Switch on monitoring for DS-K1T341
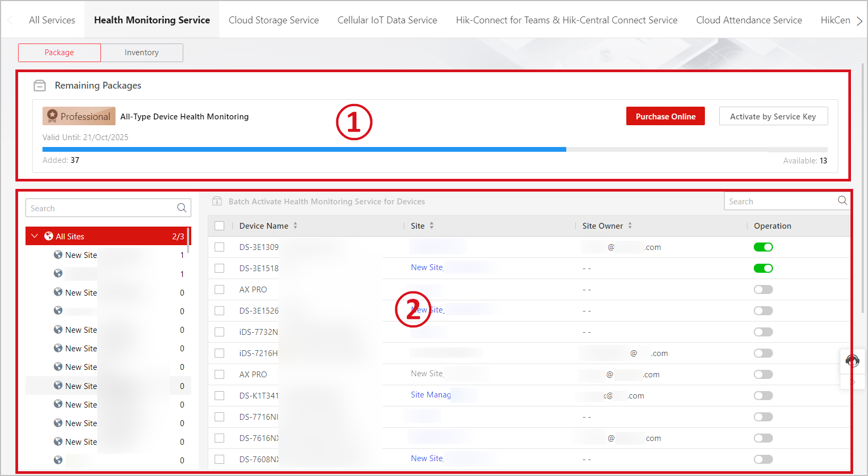 763,396
